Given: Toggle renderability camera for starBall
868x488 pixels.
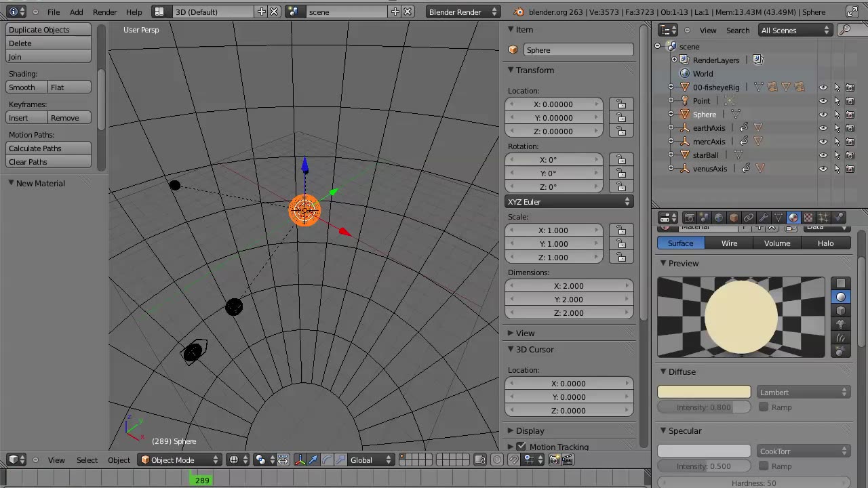Looking at the screenshot, I should (x=850, y=155).
